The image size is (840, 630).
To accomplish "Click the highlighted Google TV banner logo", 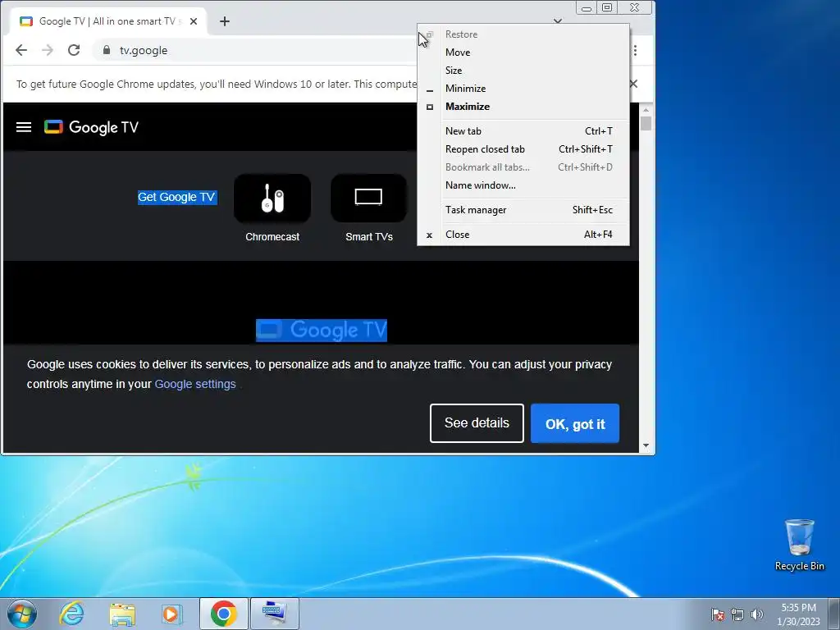I will pos(322,331).
